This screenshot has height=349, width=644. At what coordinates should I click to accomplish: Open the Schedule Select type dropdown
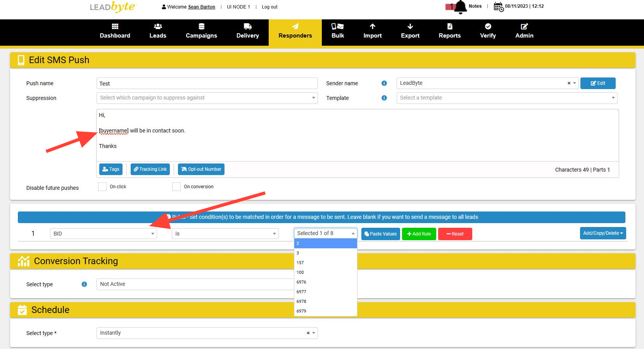(207, 333)
